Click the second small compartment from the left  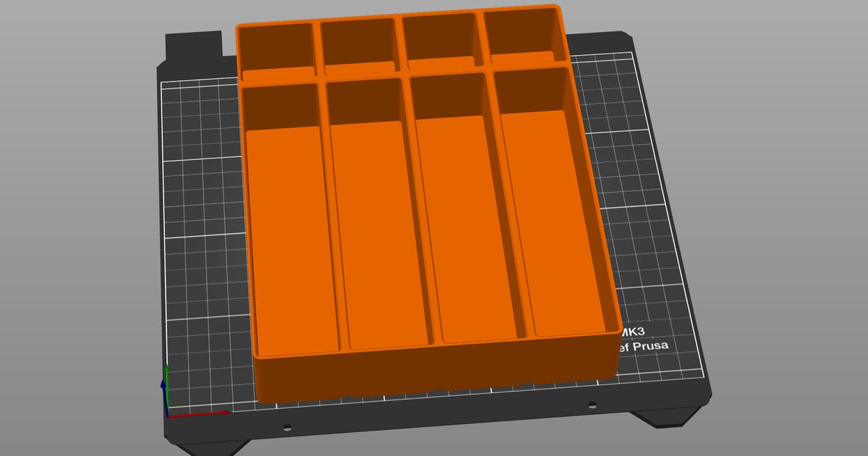click(358, 43)
